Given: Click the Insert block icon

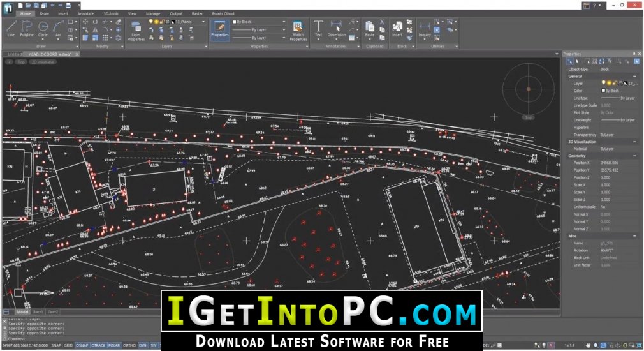Looking at the screenshot, I should tap(397, 29).
